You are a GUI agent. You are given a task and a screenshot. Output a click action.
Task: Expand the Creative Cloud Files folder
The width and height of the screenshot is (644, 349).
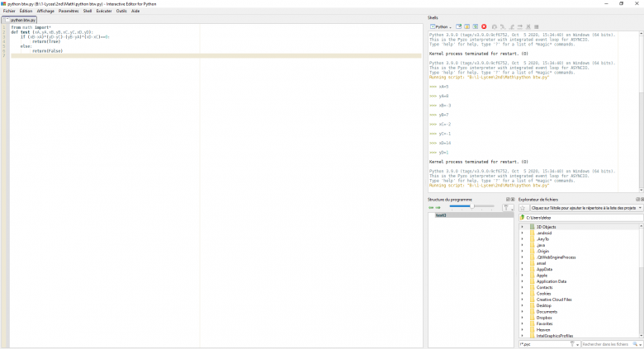click(x=522, y=299)
